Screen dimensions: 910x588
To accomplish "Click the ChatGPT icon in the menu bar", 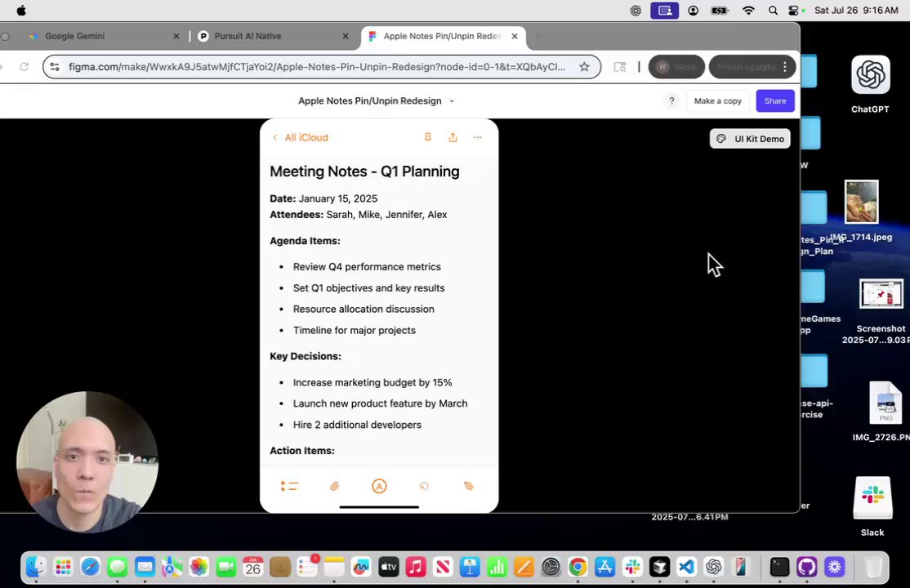I will (636, 11).
